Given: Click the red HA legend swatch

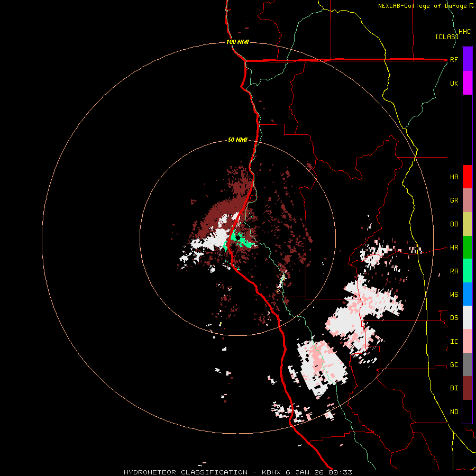Looking at the screenshot, I should (x=467, y=177).
